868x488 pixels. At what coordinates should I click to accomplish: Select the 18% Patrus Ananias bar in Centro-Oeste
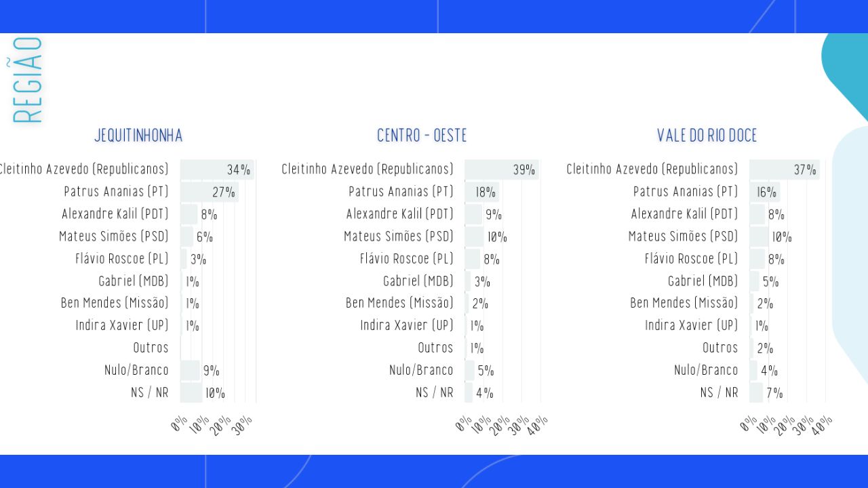pyautogui.click(x=482, y=192)
